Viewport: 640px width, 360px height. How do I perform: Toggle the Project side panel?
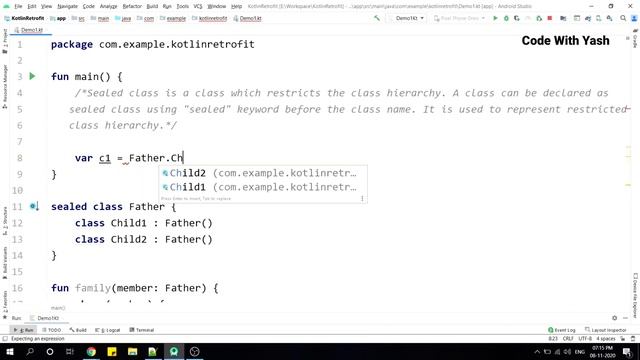(5, 40)
